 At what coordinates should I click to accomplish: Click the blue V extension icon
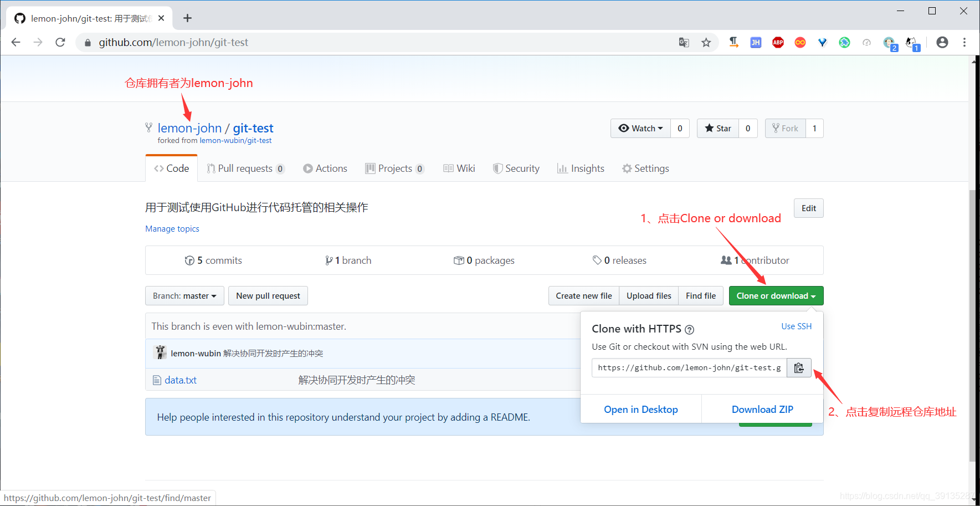(x=822, y=43)
